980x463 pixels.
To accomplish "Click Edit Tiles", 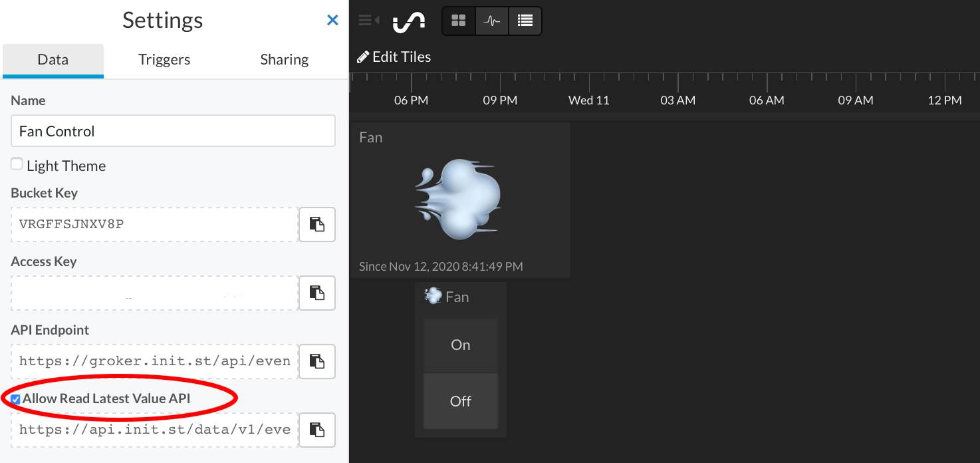I will 394,57.
